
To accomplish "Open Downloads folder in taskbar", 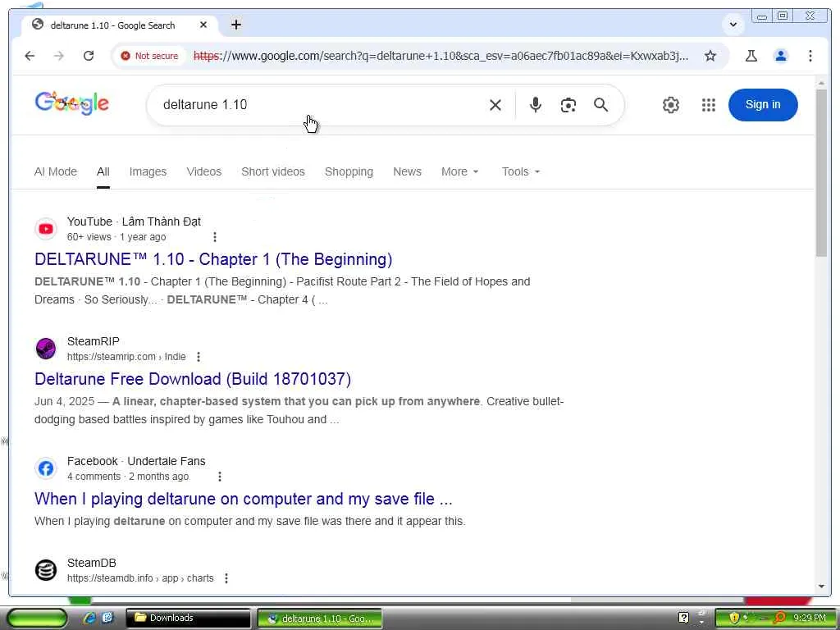I will 188,619.
